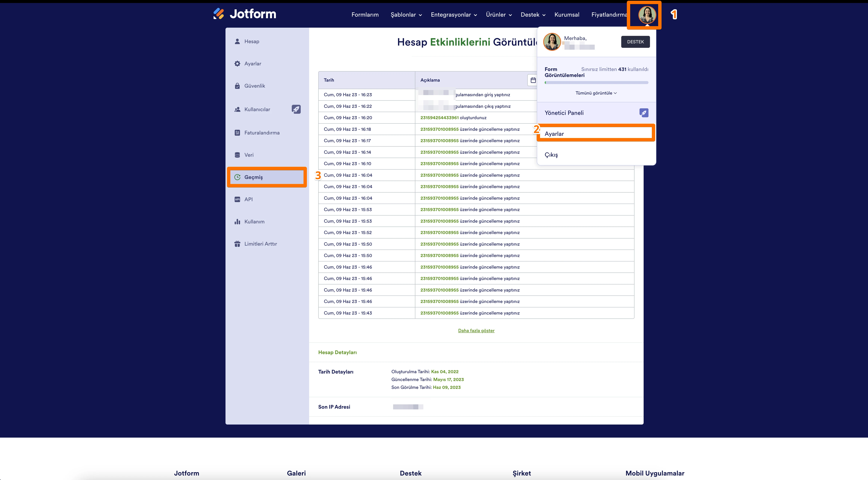Select Formlarım in the top menu

click(x=365, y=15)
